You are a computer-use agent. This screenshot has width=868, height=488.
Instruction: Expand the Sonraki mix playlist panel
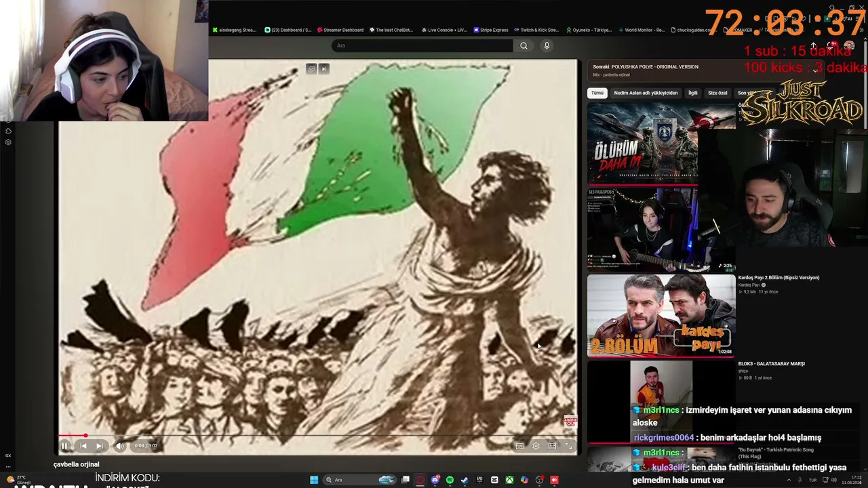pyautogui.click(x=816, y=70)
